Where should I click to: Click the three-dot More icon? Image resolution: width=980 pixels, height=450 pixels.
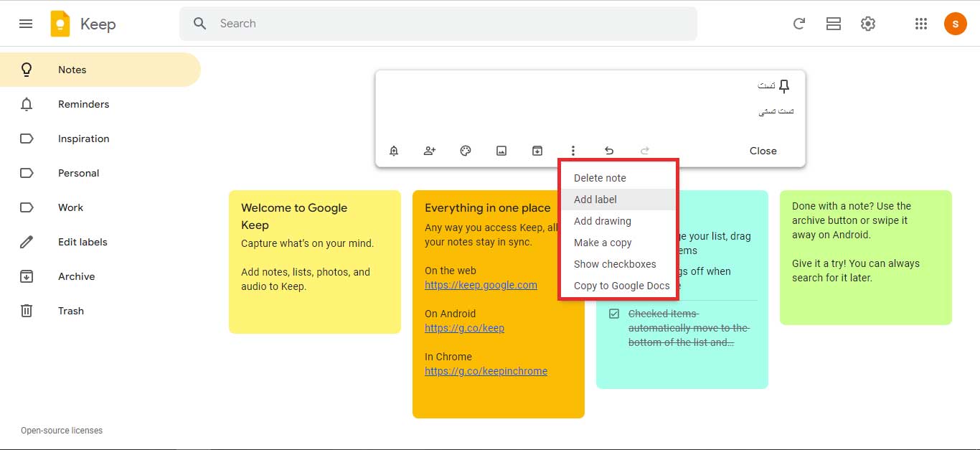tap(573, 151)
